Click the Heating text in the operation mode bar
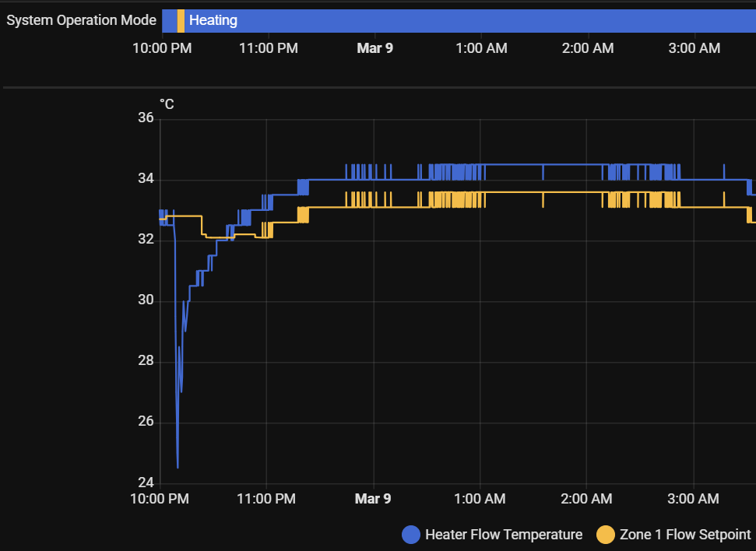Image resolution: width=756 pixels, height=551 pixels. pyautogui.click(x=213, y=20)
